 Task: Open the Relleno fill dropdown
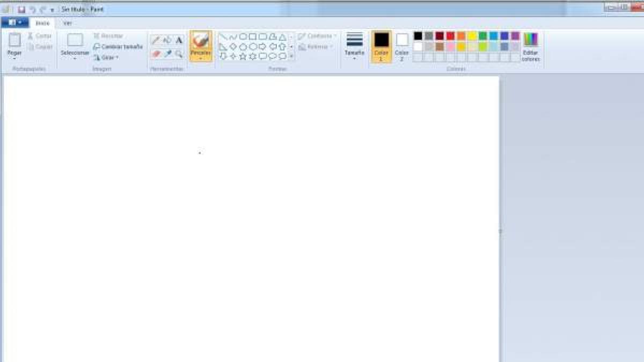tap(316, 47)
